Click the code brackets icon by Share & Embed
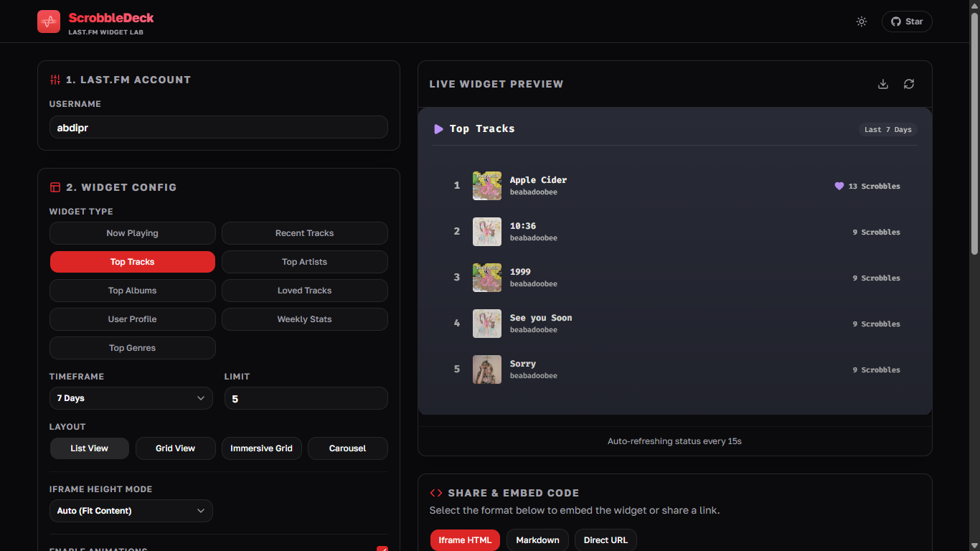 435,493
